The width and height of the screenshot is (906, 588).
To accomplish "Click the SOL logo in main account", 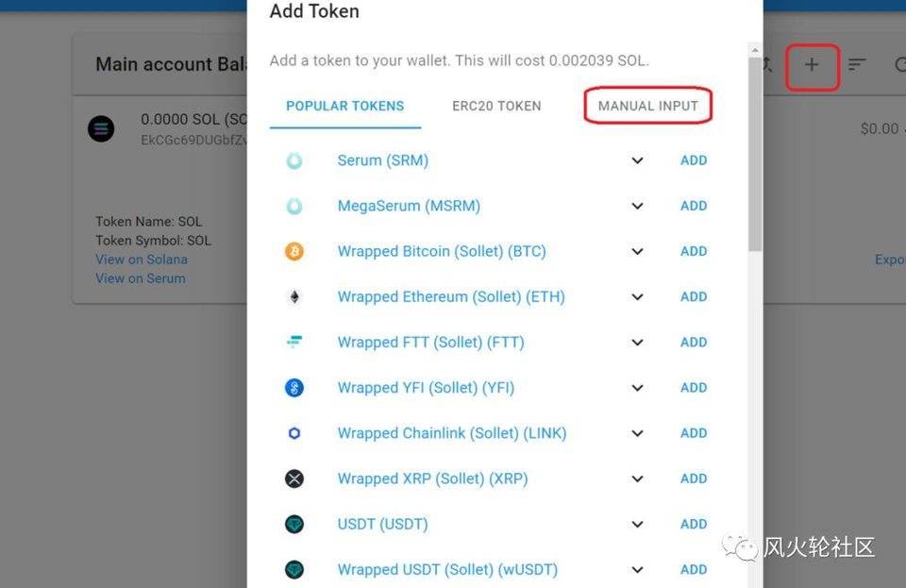I will pyautogui.click(x=101, y=129).
